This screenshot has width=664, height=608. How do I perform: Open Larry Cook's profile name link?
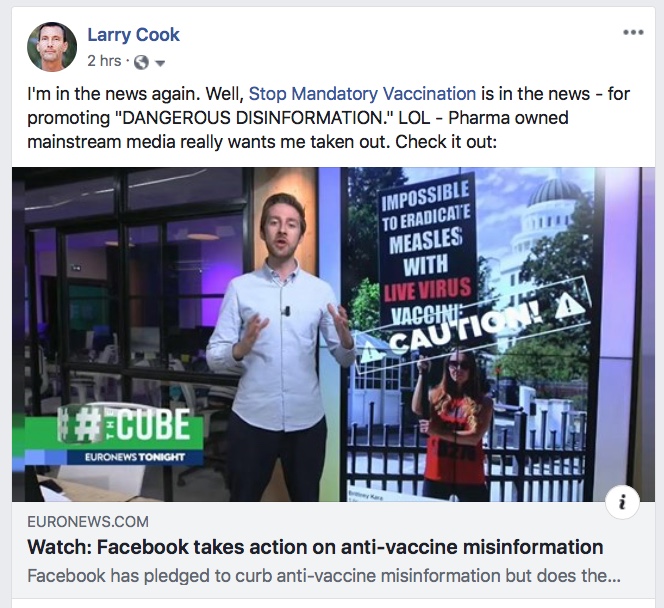[x=133, y=35]
